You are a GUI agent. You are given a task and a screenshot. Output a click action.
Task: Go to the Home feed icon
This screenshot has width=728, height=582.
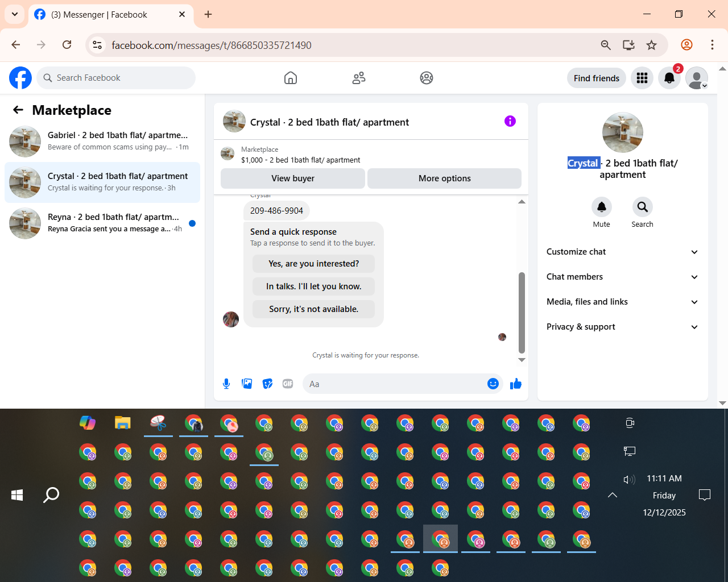click(291, 78)
